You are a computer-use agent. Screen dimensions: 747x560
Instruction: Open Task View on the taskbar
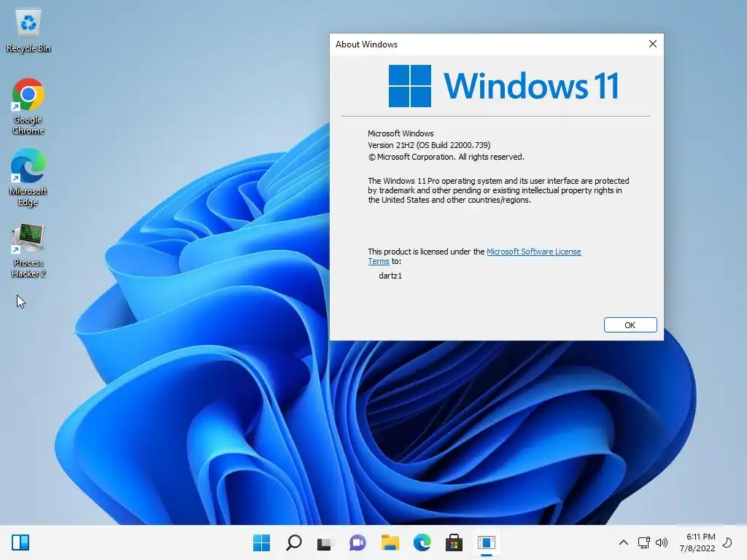click(325, 542)
